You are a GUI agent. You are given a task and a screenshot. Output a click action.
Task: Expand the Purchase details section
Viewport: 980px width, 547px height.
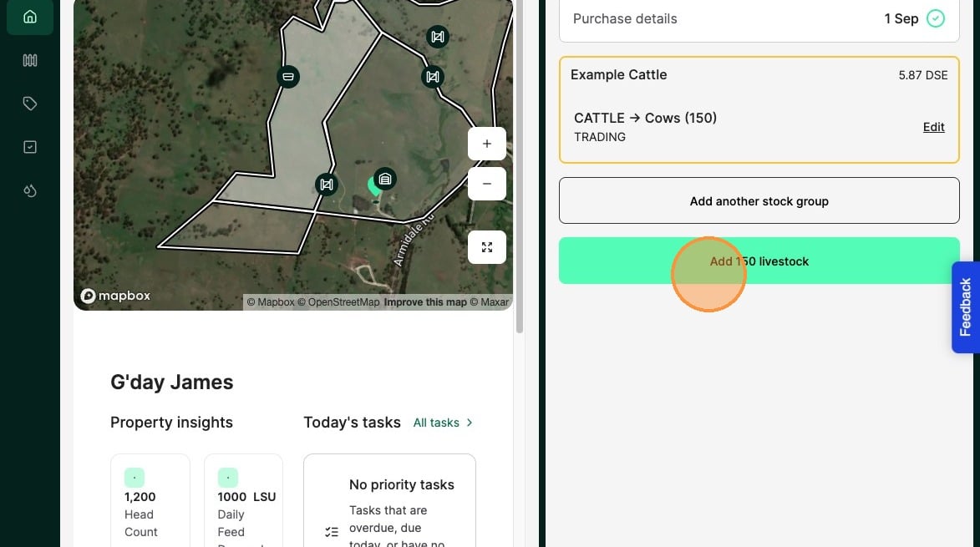pyautogui.click(x=759, y=18)
